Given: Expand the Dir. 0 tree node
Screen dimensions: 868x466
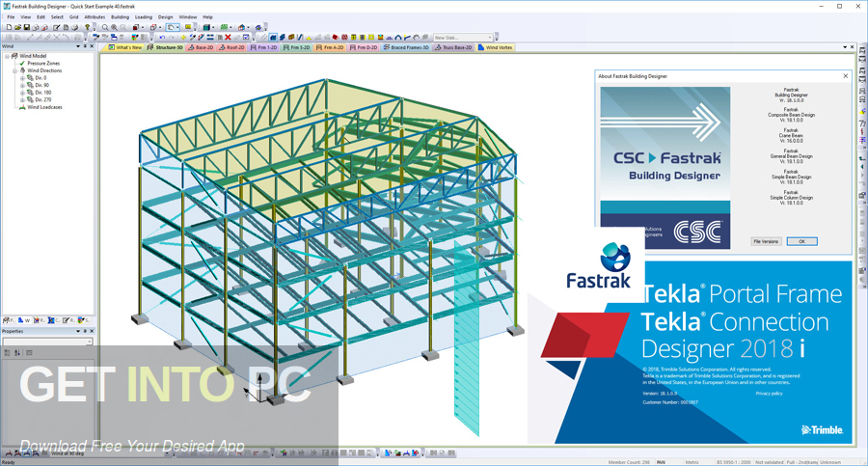Looking at the screenshot, I should tap(23, 78).
